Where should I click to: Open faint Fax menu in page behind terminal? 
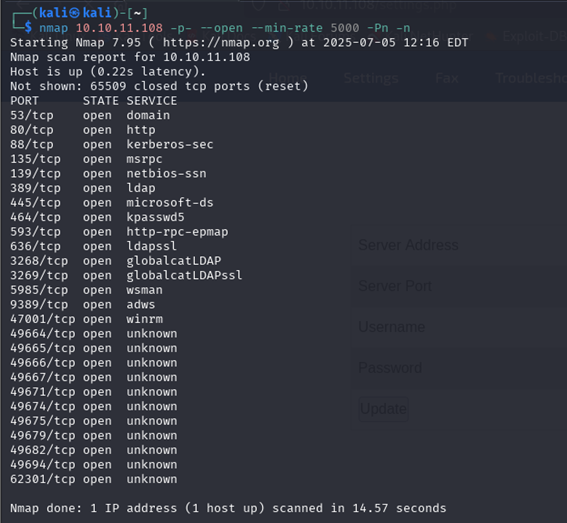(x=447, y=78)
